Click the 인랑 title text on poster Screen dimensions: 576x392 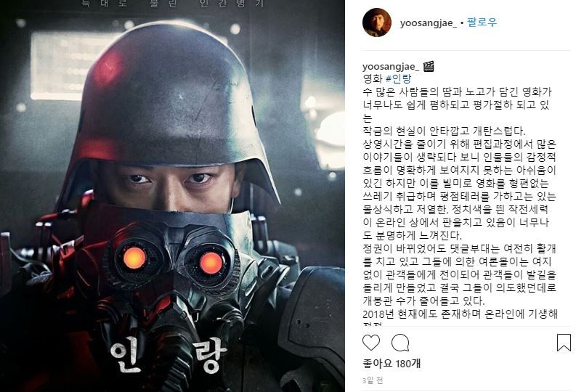(169, 355)
